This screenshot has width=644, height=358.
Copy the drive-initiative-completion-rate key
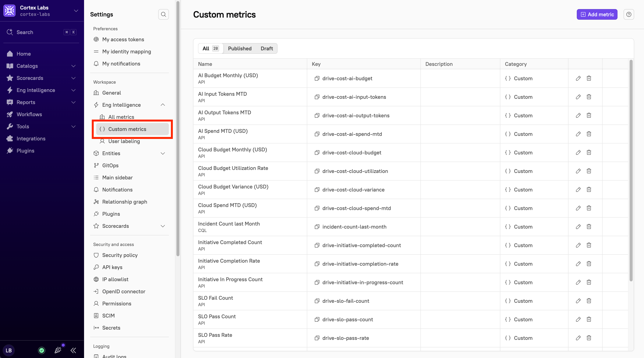pos(317,264)
